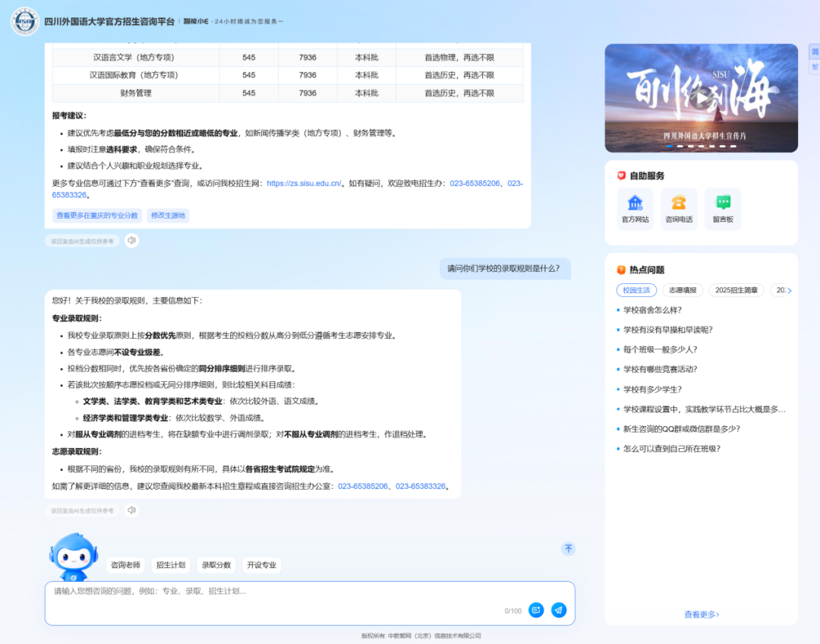Open the 留言板 message board icon
820x644 pixels.
pyautogui.click(x=723, y=209)
